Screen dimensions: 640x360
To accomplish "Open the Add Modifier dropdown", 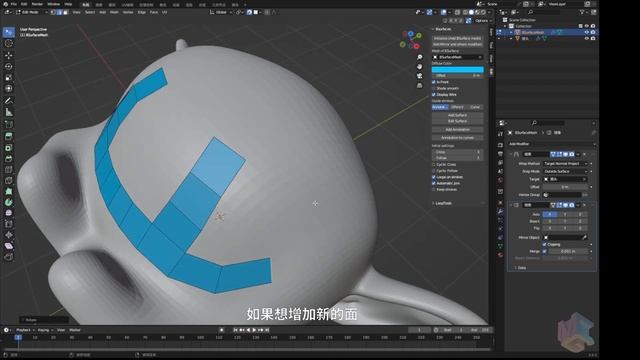I will pyautogui.click(x=552, y=144).
